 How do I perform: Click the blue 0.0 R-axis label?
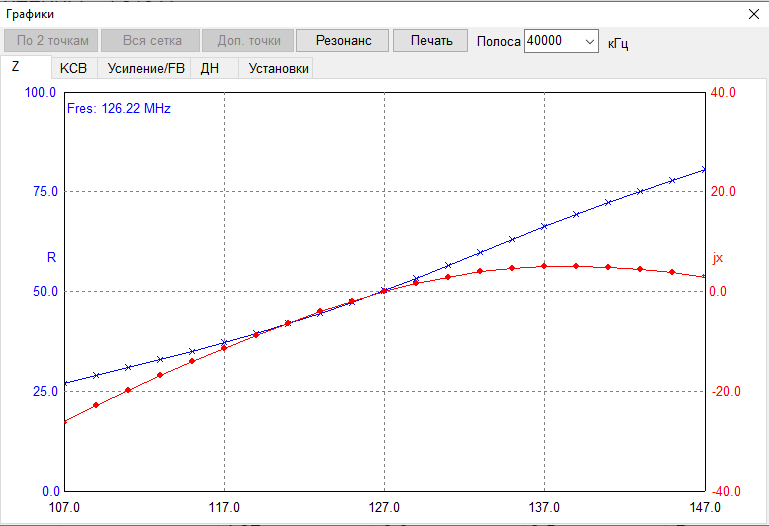tap(51, 491)
